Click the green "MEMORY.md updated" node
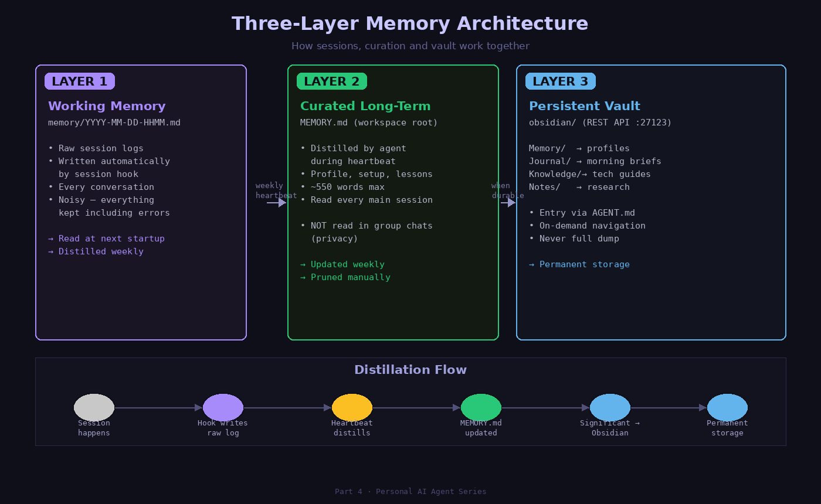The image size is (821, 504). tap(481, 407)
